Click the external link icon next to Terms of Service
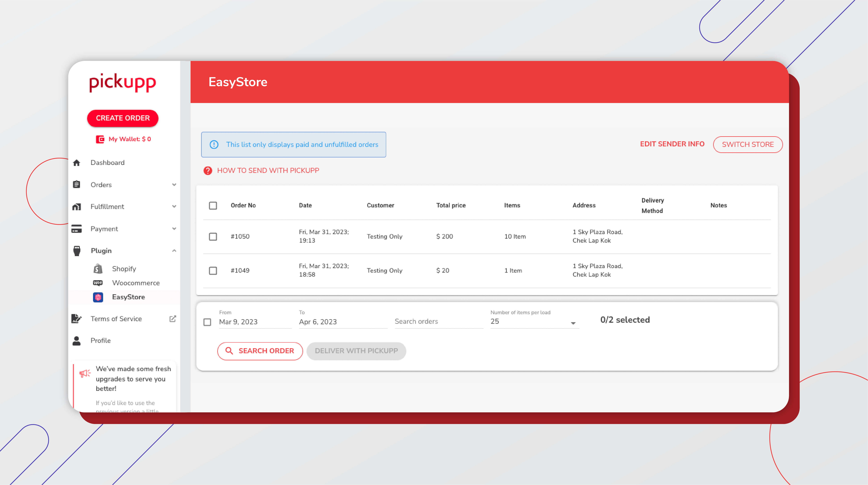The height and width of the screenshot is (485, 868). pos(173,318)
